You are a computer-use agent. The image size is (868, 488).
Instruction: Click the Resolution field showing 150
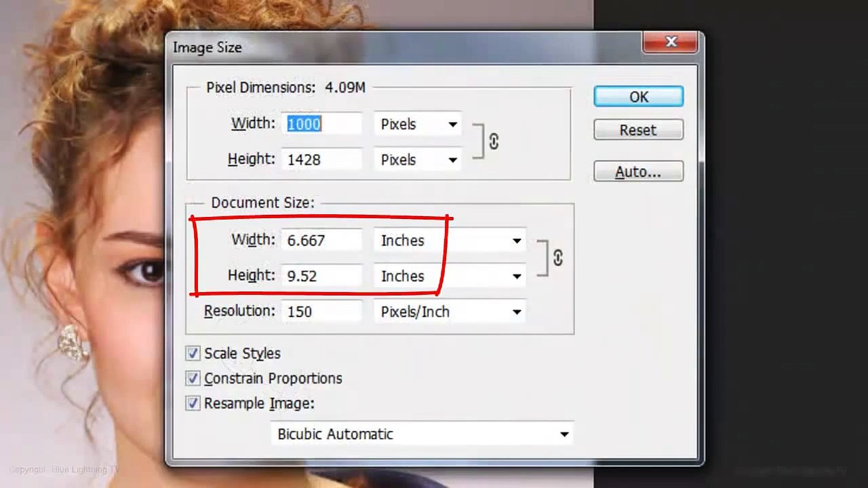(322, 312)
